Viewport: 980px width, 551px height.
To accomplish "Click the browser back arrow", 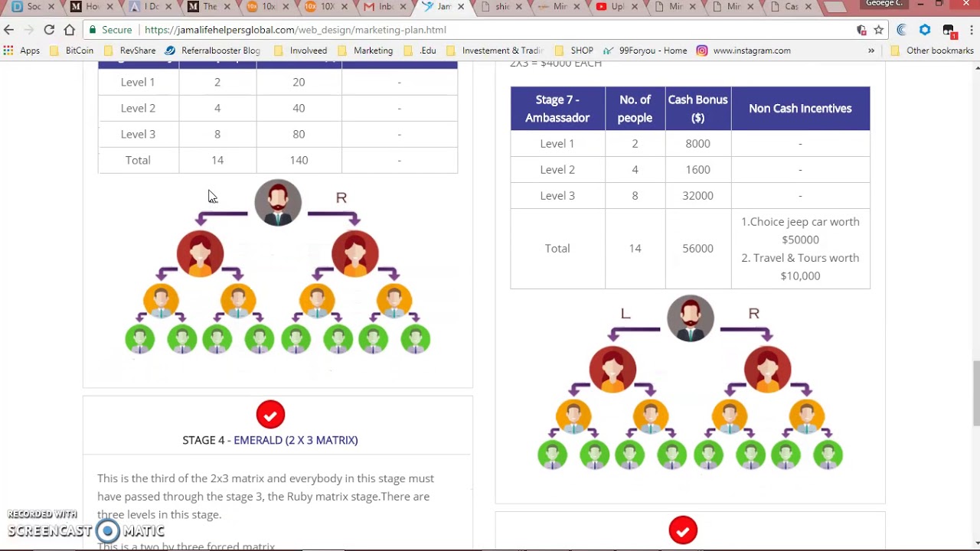I will pos(9,30).
